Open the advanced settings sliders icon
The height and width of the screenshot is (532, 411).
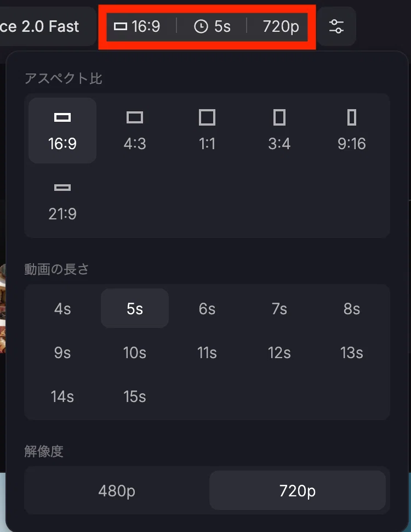tap(336, 26)
